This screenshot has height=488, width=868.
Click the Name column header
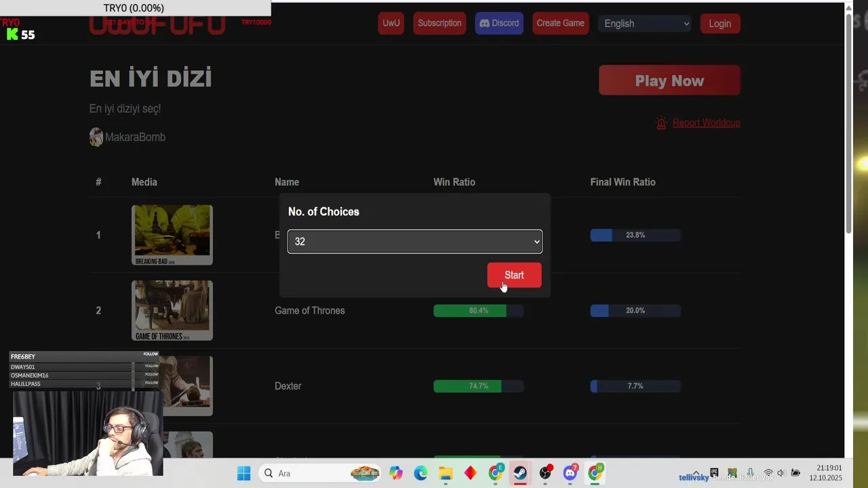tap(287, 182)
